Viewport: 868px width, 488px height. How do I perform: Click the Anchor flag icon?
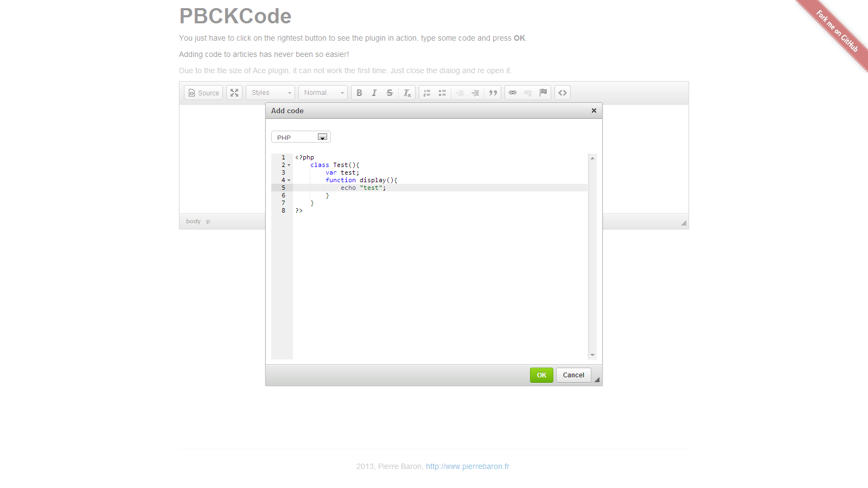click(x=543, y=93)
